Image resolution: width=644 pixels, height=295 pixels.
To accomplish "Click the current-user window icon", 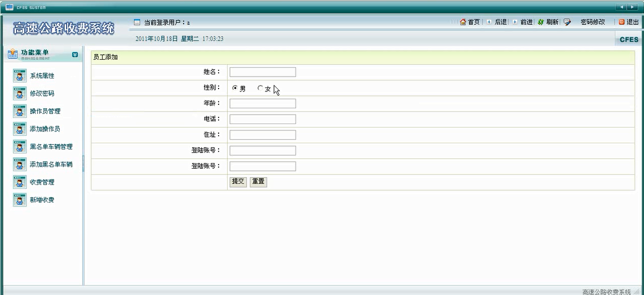I will (x=137, y=22).
